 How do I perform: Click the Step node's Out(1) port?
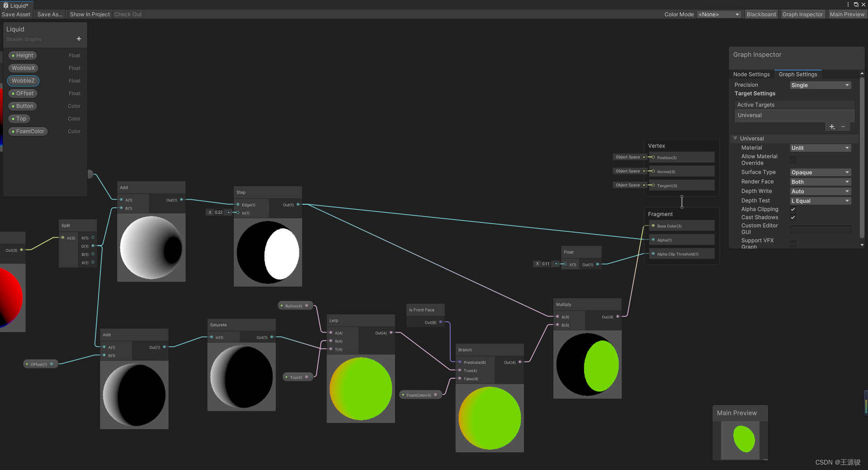point(298,205)
